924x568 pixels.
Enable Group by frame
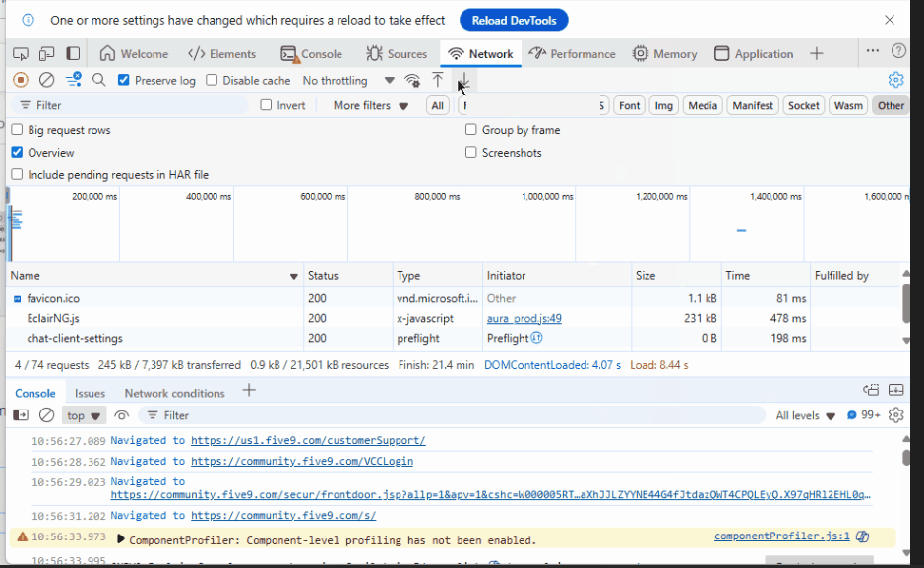point(470,130)
